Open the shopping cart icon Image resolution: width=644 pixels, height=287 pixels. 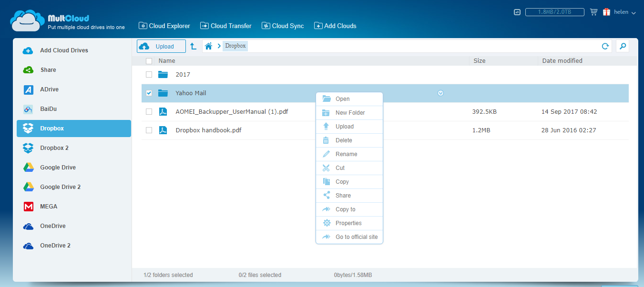point(593,12)
